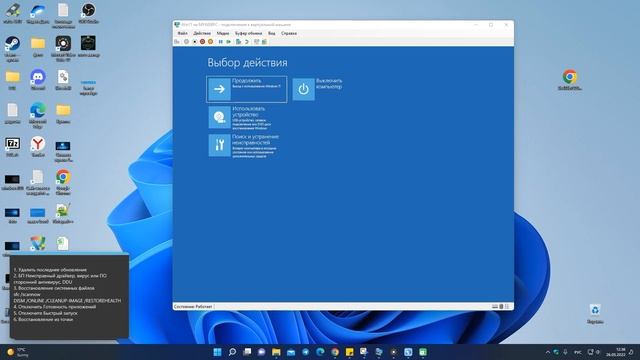640x360 pixels.
Task: Click the РУС language indicator in tray
Action: click(578, 352)
